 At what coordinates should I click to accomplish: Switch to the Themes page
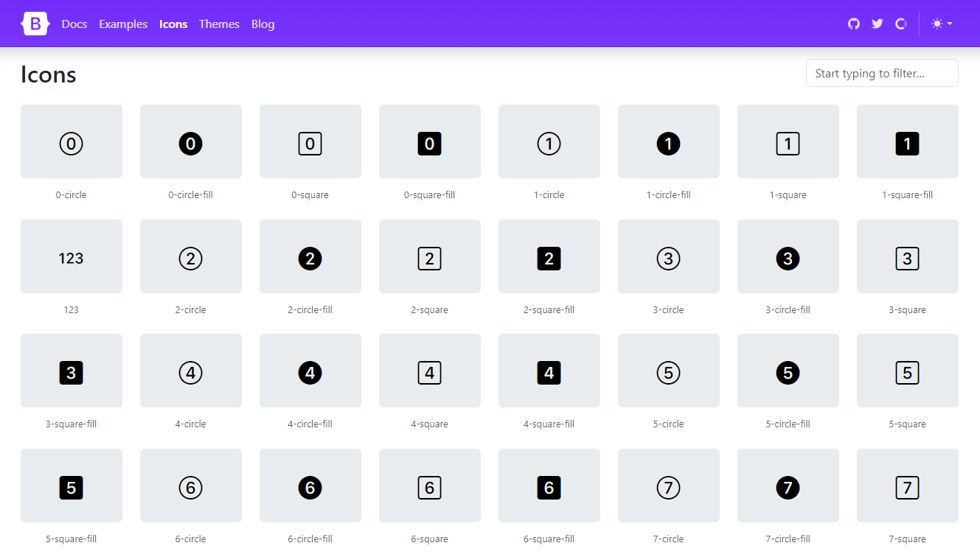coord(219,24)
